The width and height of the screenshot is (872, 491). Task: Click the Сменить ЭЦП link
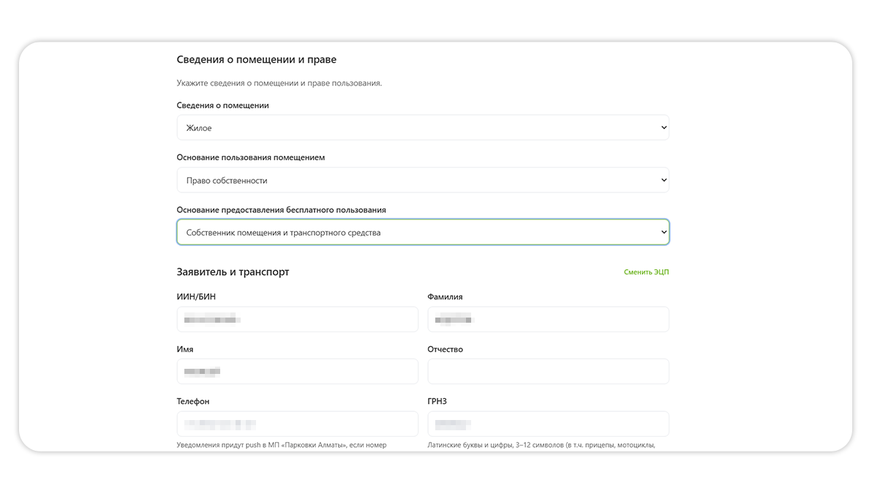646,272
